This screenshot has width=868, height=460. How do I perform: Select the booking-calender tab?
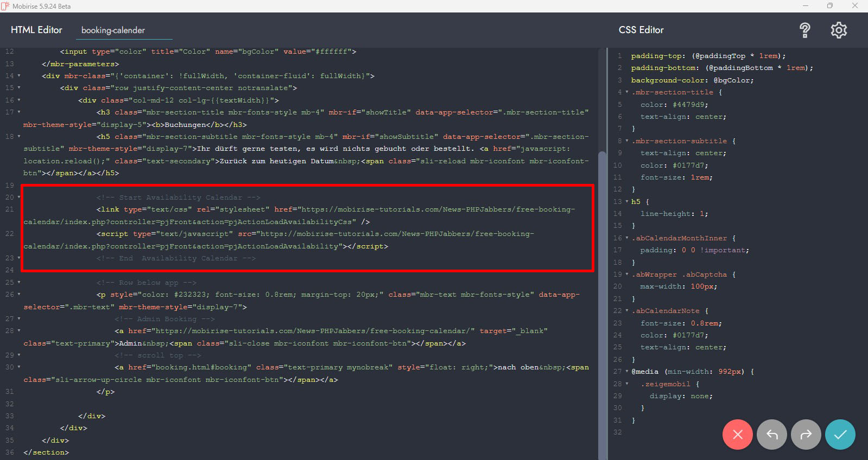[x=113, y=30]
